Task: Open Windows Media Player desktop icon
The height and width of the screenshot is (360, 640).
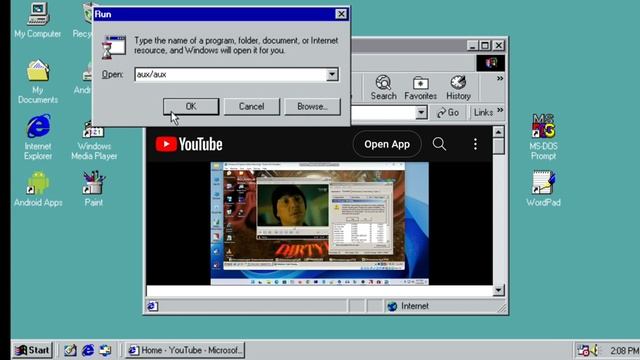Action: click(x=94, y=140)
